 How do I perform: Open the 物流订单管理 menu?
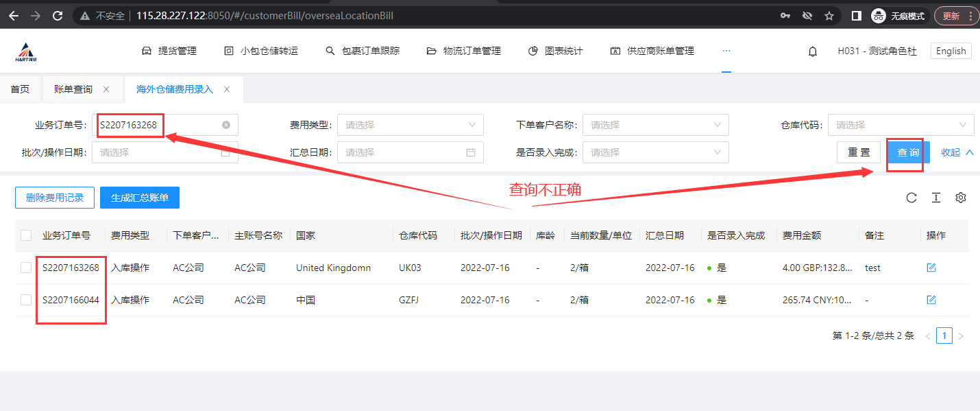(464, 51)
